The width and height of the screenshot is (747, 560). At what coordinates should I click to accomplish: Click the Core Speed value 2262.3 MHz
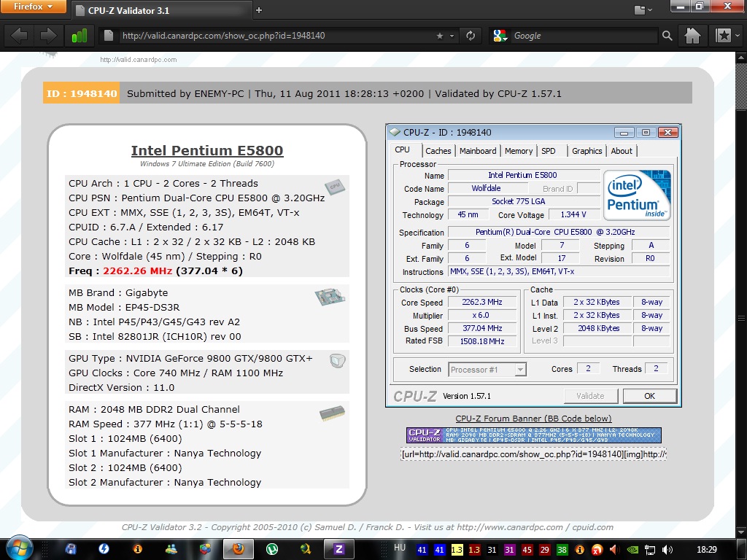click(482, 302)
